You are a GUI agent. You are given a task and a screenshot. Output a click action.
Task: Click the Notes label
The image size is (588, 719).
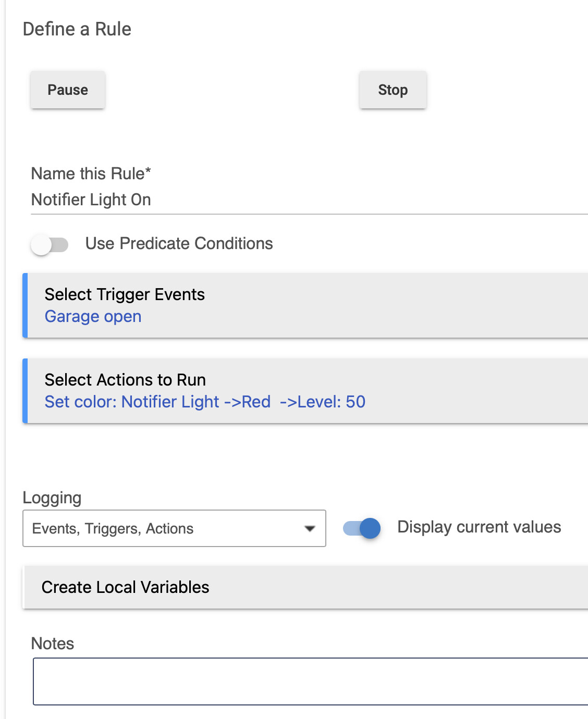click(53, 643)
